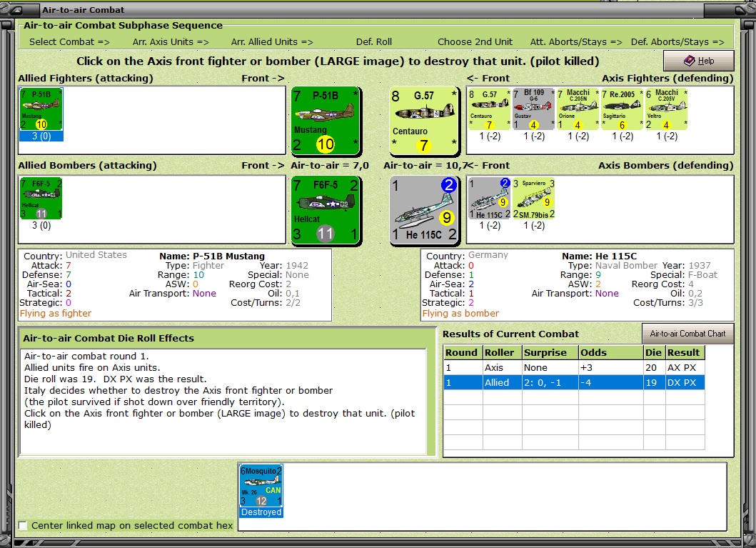Click the 'Flying as fighter' label
Image resolution: width=756 pixels, height=548 pixels.
pyautogui.click(x=56, y=314)
